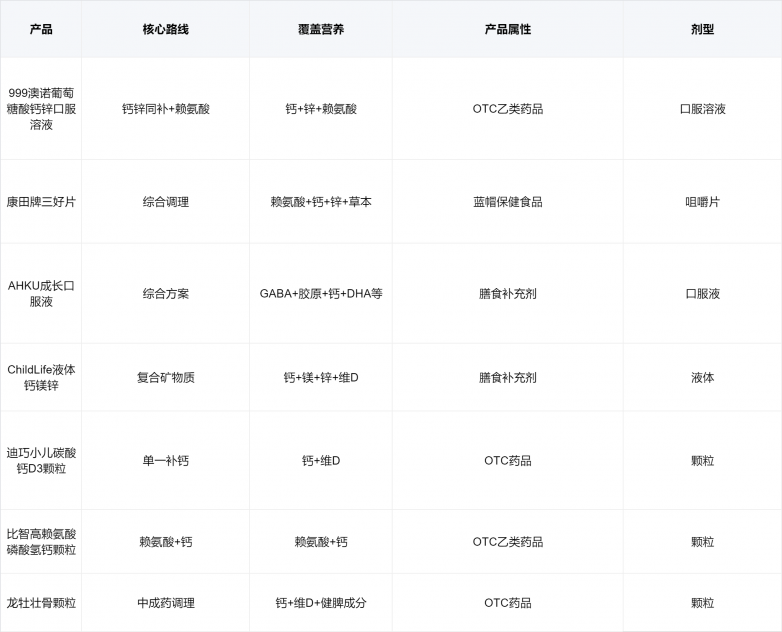Click the GABA+胶原+钙+DHA等 cell
This screenshot has height=632, width=782.
pos(321,293)
